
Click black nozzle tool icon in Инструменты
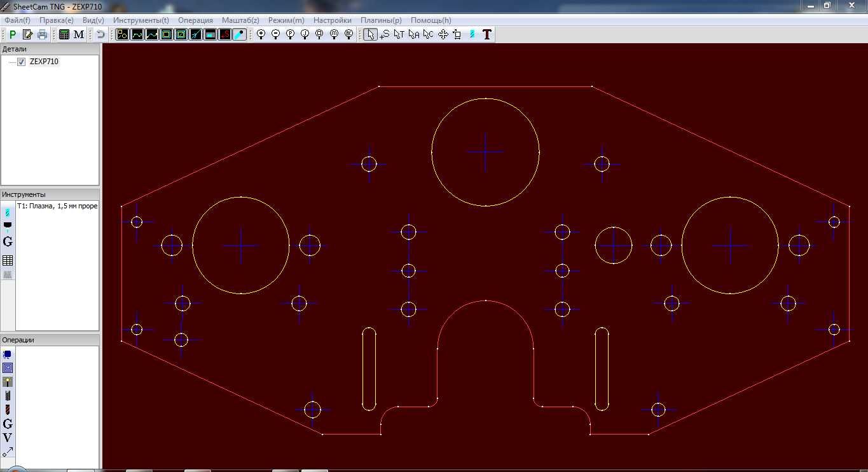tap(8, 226)
